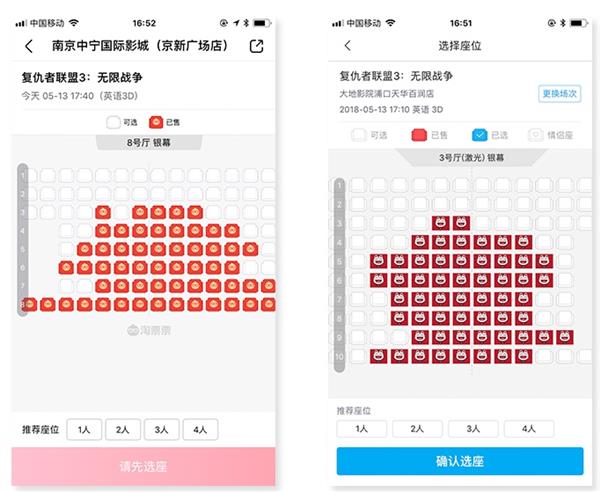The width and height of the screenshot is (600, 492).
Task: Go back from the 选择座位 screen
Action: click(x=347, y=46)
